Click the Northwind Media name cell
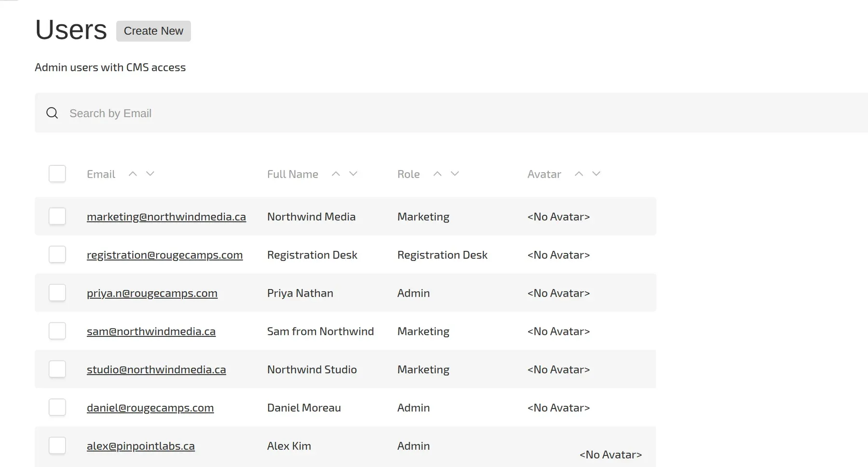This screenshot has height=467, width=868. (312, 217)
